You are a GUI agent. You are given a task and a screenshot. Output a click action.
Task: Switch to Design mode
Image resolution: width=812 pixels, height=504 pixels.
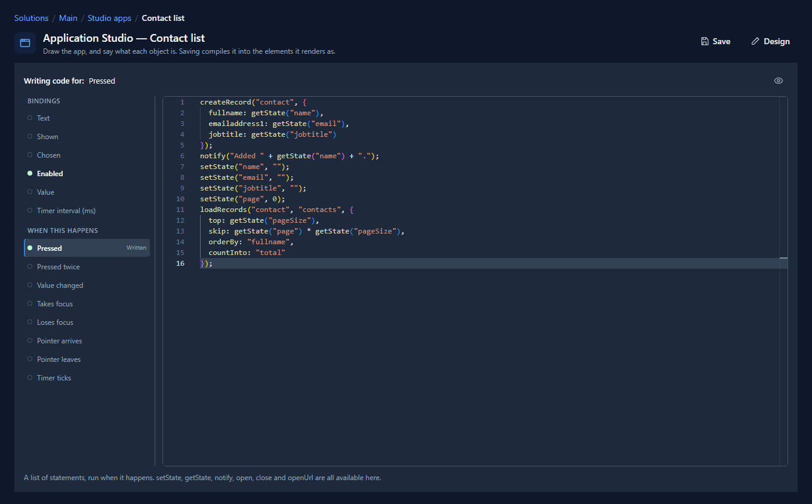(x=770, y=41)
